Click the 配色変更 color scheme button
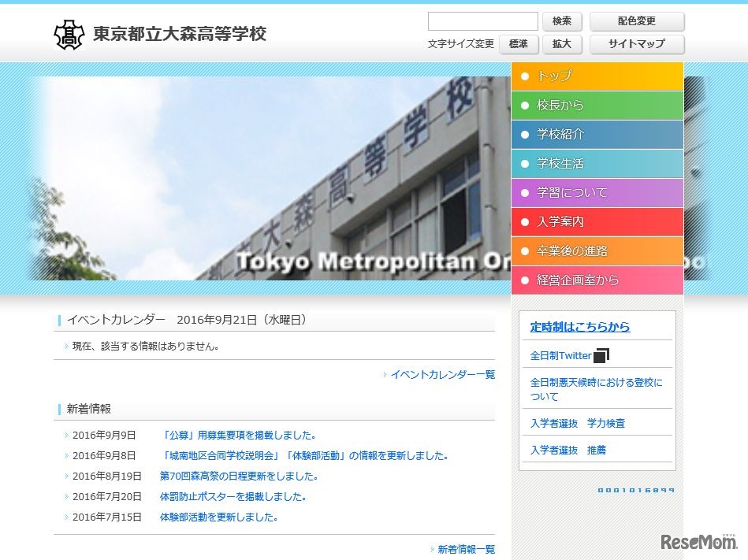The height and width of the screenshot is (560, 748). pyautogui.click(x=636, y=21)
